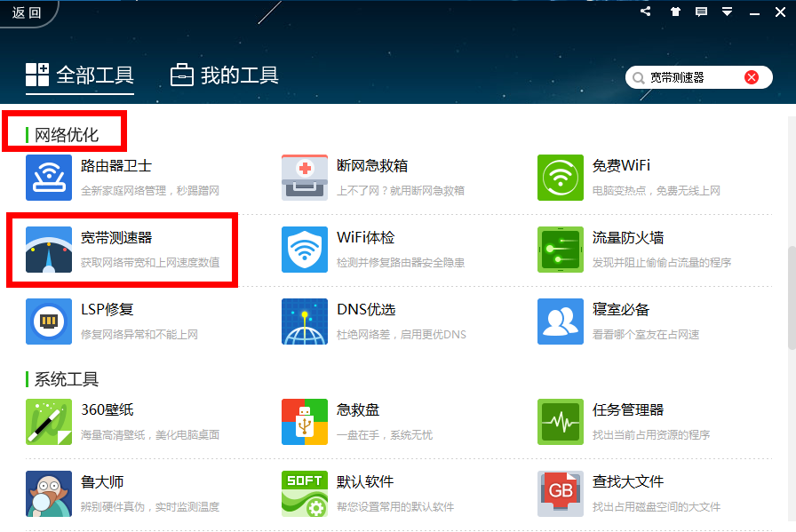Click the 网络优化 section heading
Screen dimensions: 796x532
67,135
